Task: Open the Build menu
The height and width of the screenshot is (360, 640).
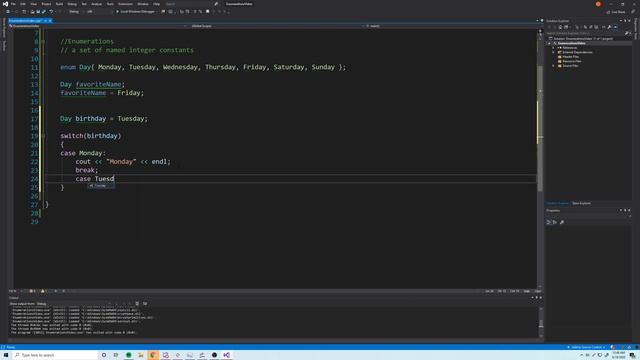Action: pos(59,4)
